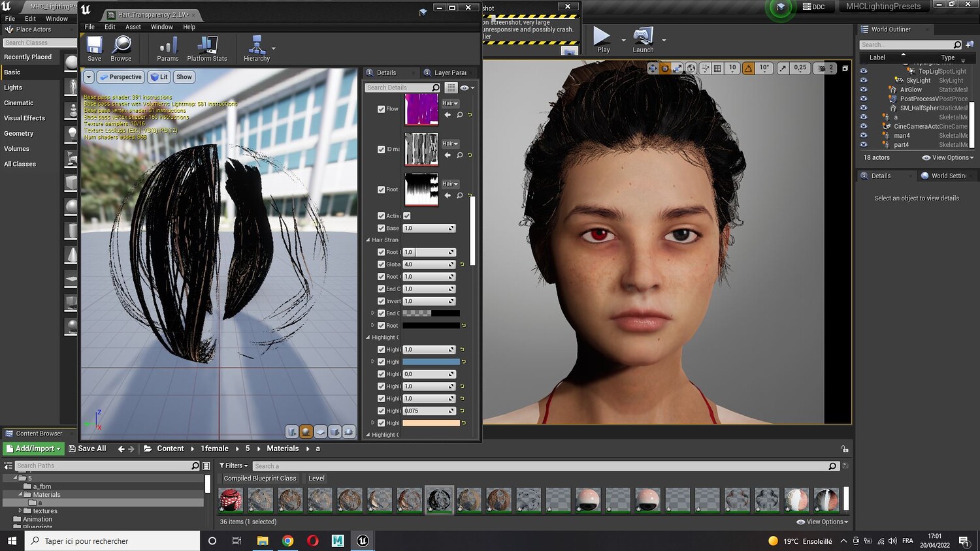Screen dimensions: 980x551
Task: Click the blue Highlight color swatch
Action: pyautogui.click(x=431, y=362)
